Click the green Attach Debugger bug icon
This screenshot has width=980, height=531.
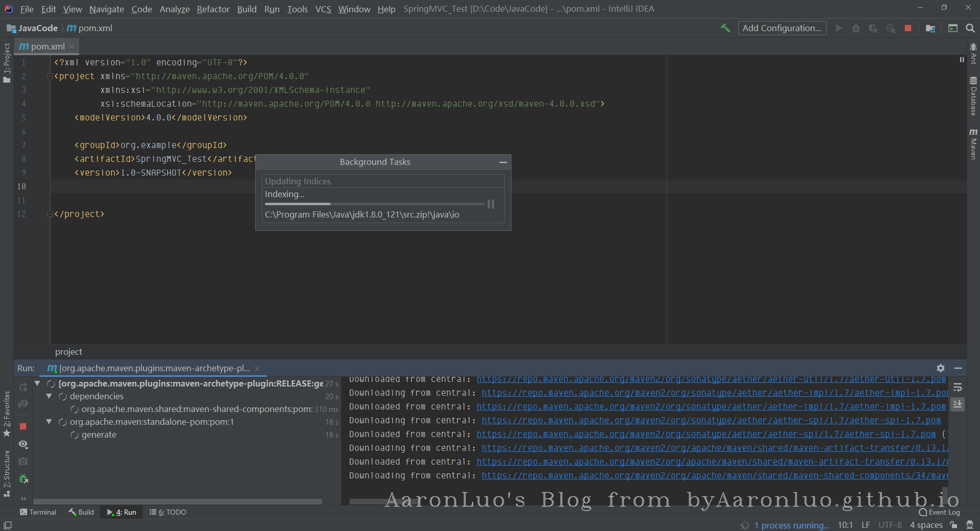23,478
